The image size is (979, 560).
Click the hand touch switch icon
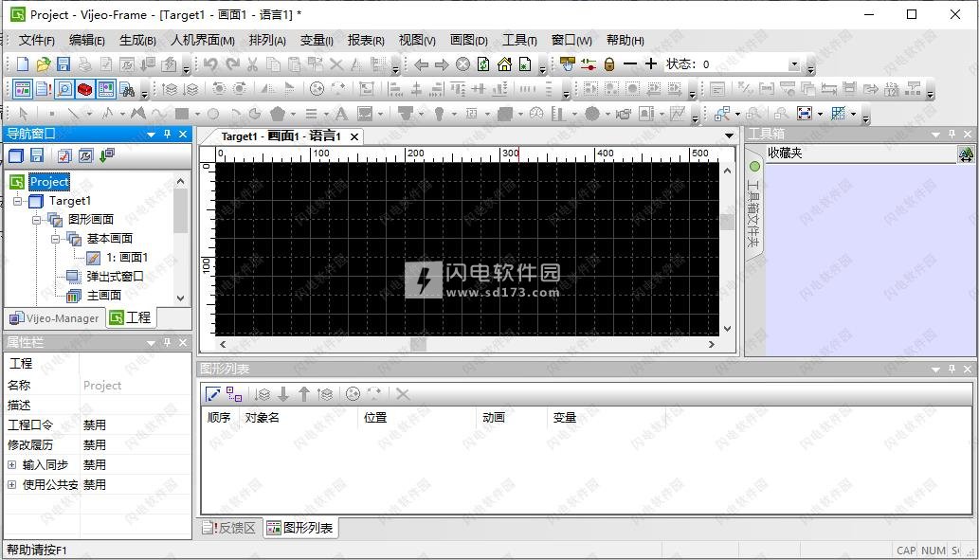click(567, 63)
